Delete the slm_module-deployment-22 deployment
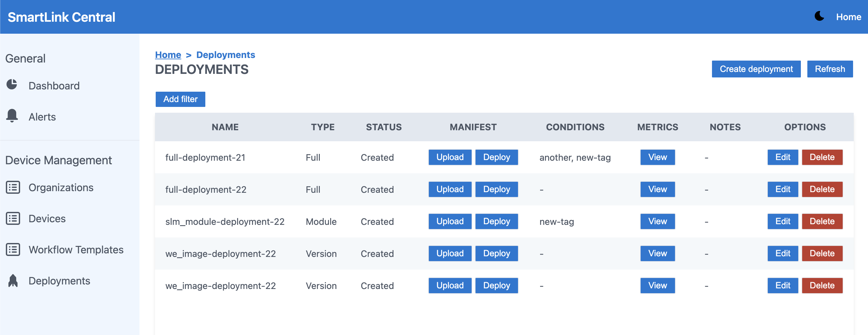 [822, 221]
